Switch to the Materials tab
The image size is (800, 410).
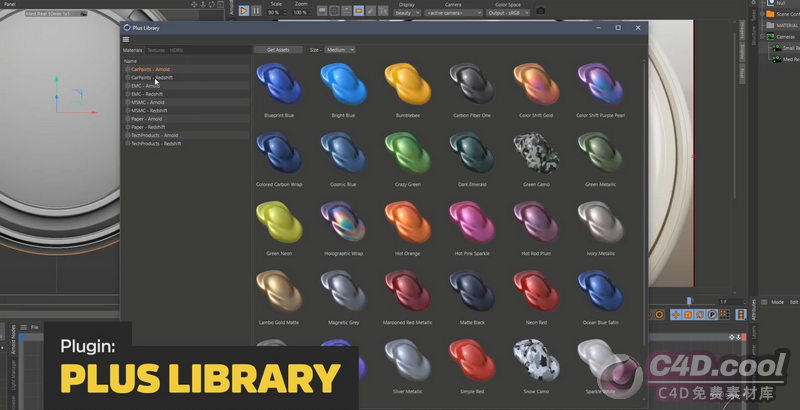point(133,50)
